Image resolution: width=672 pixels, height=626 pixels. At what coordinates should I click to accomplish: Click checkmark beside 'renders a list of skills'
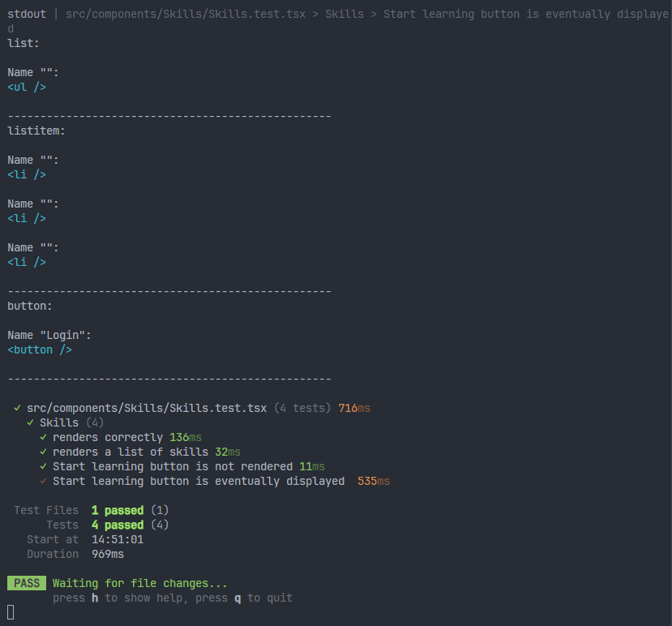tap(44, 452)
